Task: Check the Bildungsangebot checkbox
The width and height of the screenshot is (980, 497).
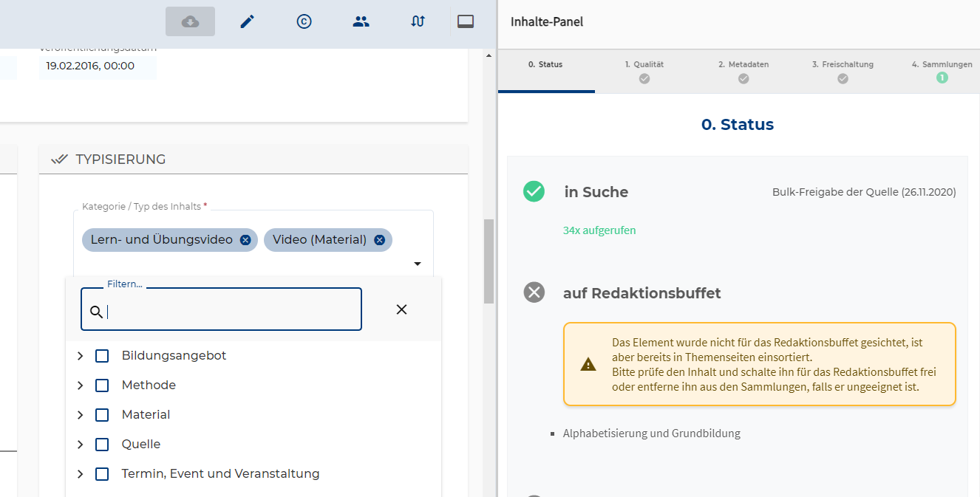Action: tap(102, 356)
